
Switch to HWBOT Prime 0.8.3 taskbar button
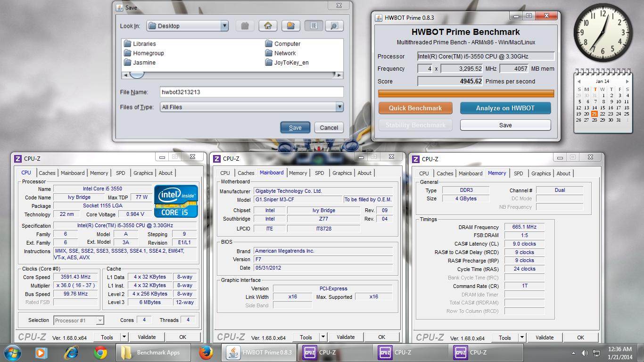coord(259,353)
